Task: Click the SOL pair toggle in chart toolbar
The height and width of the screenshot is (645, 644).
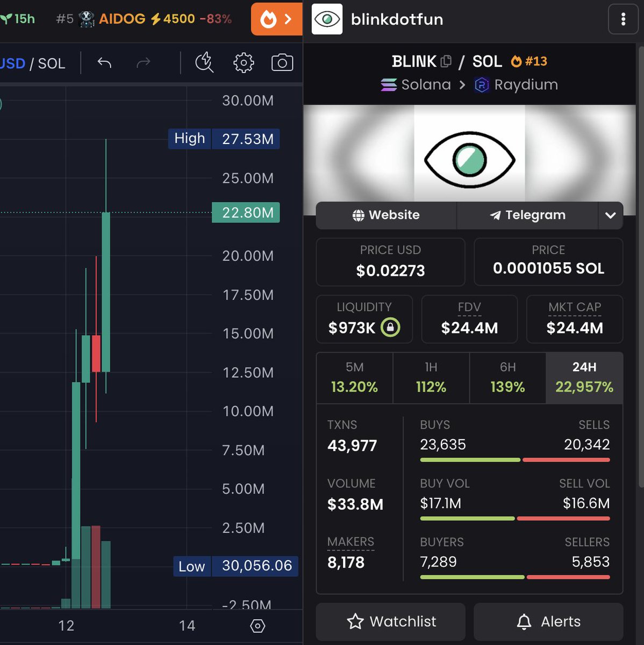Action: 52,63
